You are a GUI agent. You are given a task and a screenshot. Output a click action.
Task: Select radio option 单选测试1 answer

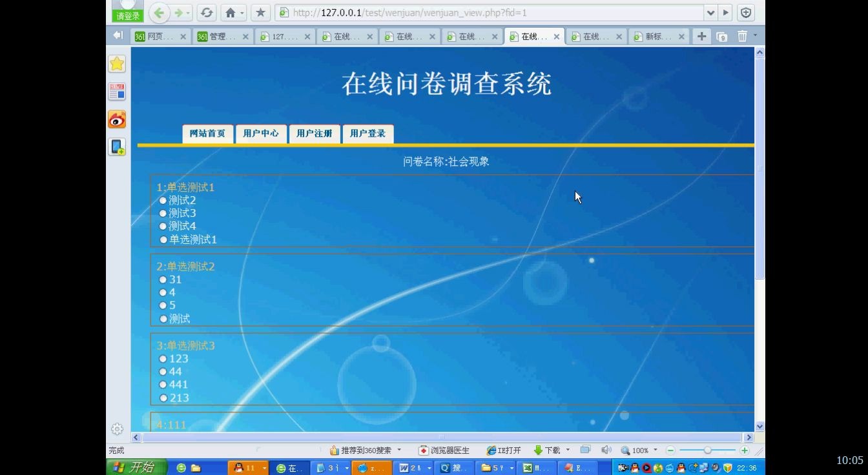click(x=163, y=239)
